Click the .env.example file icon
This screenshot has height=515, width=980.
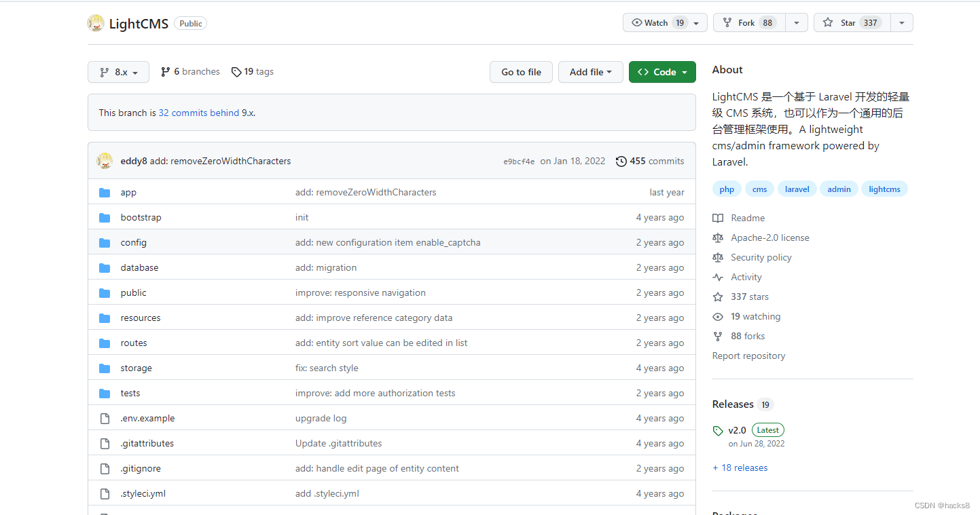105,419
